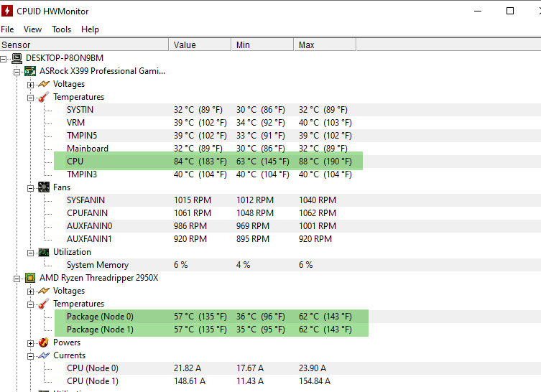Collapse the Currents section
Screen dimensions: 541x392
(31, 357)
